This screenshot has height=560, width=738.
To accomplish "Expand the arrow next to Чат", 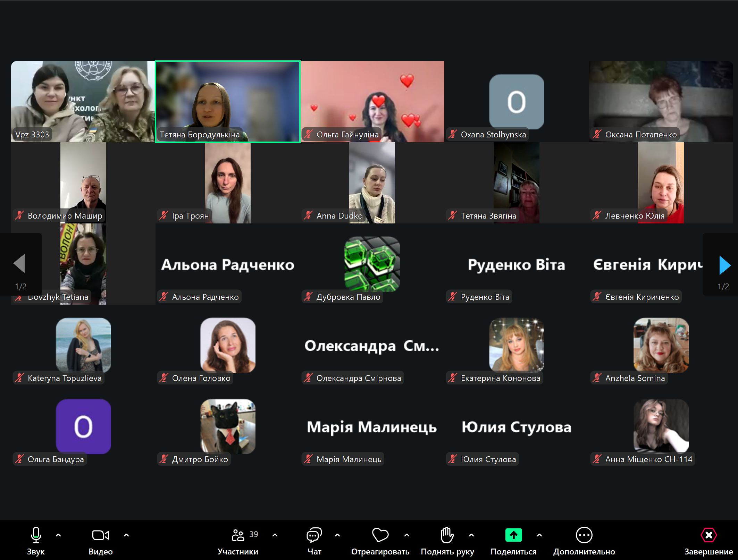I will pos(337,535).
